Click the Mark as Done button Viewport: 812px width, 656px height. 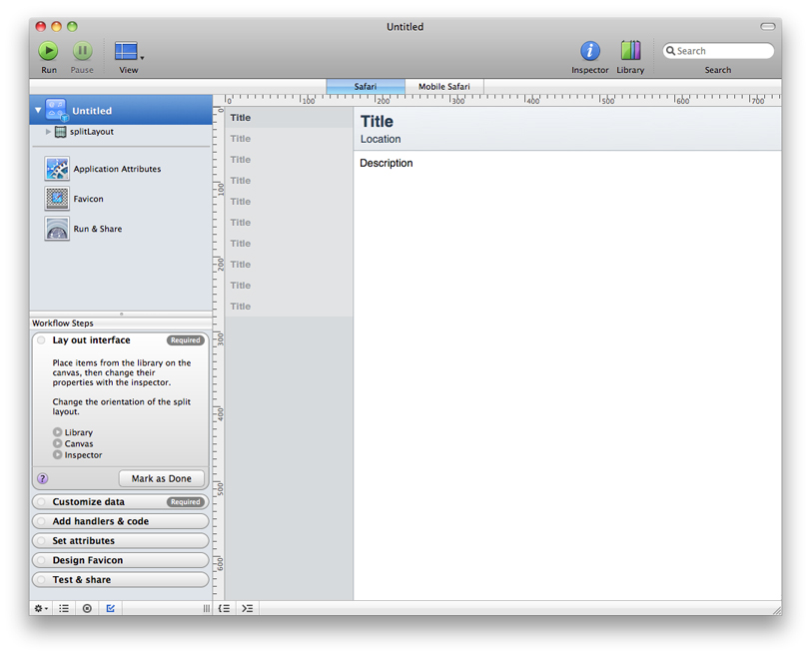(161, 478)
